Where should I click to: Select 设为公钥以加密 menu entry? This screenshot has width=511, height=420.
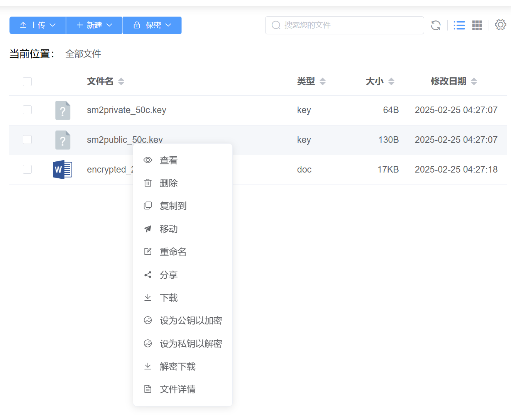click(x=183, y=320)
